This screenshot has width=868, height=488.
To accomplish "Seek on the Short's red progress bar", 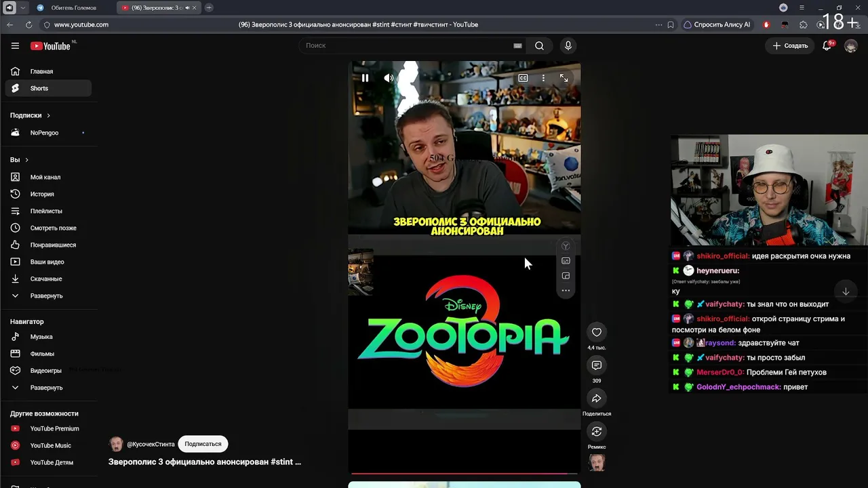I will click(x=465, y=473).
